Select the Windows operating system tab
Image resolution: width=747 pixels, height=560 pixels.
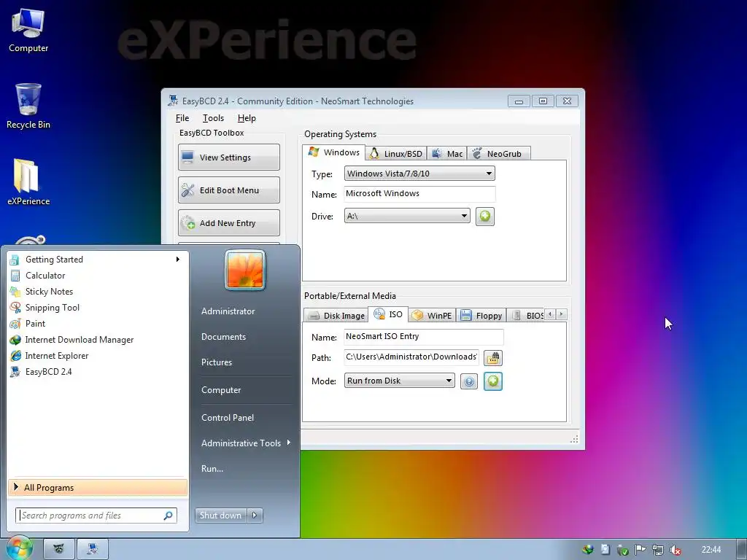334,152
